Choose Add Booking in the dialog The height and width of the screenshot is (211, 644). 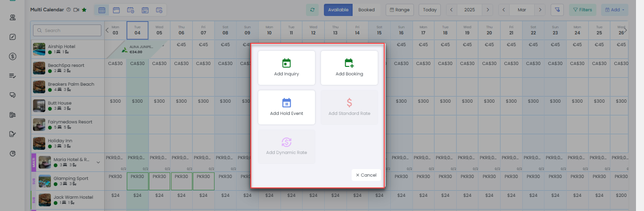[349, 68]
